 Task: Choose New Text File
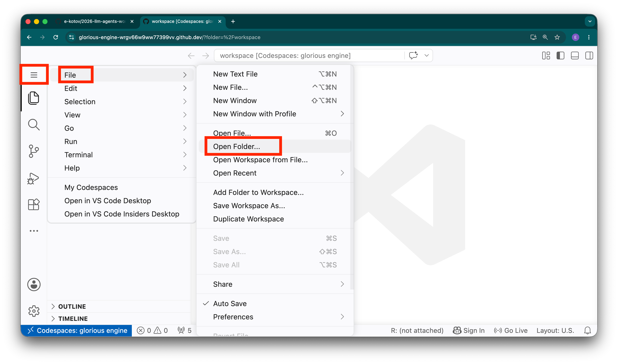(x=275, y=74)
